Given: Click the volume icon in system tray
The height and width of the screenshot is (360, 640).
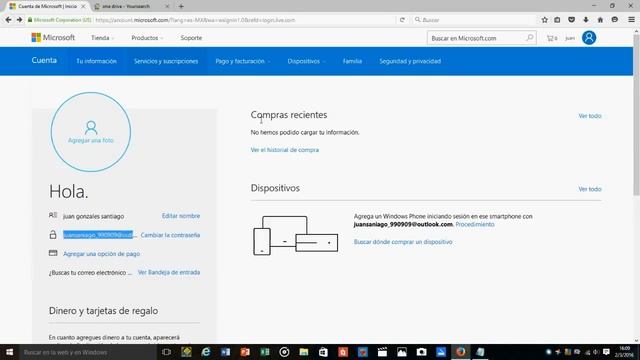Looking at the screenshot, I should click(x=596, y=352).
